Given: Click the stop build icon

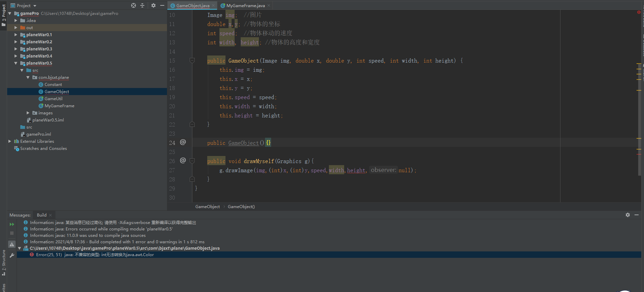Looking at the screenshot, I should 12,233.
